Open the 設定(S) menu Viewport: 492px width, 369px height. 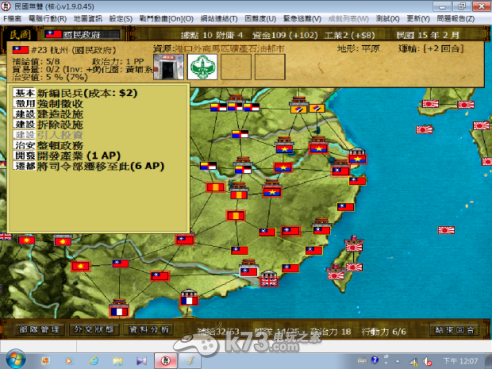[x=121, y=19]
